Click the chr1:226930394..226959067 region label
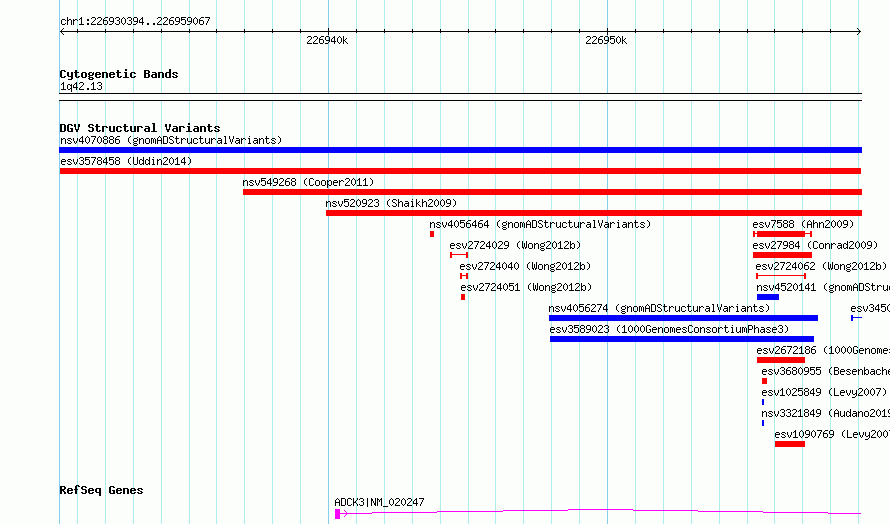The width and height of the screenshot is (890, 524). [135, 21]
